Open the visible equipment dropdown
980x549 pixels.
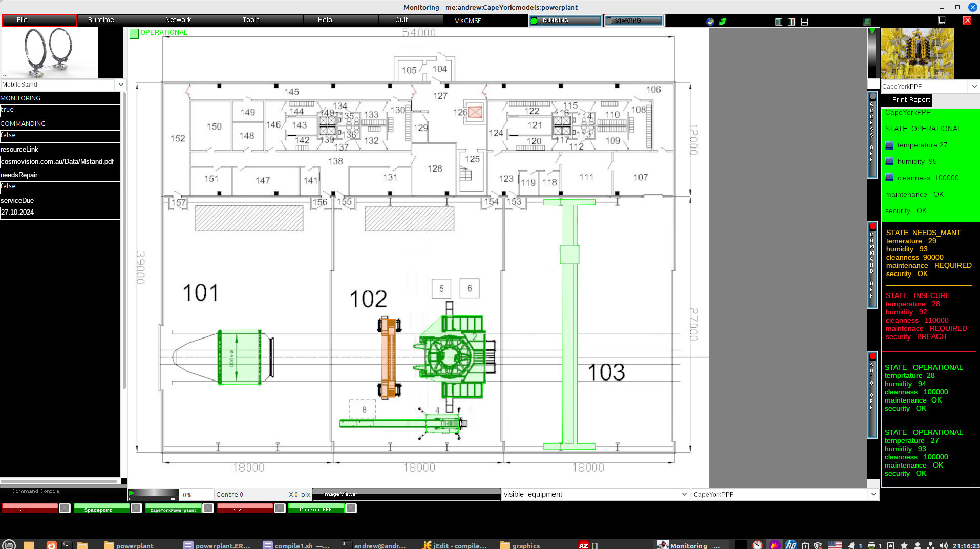point(684,494)
